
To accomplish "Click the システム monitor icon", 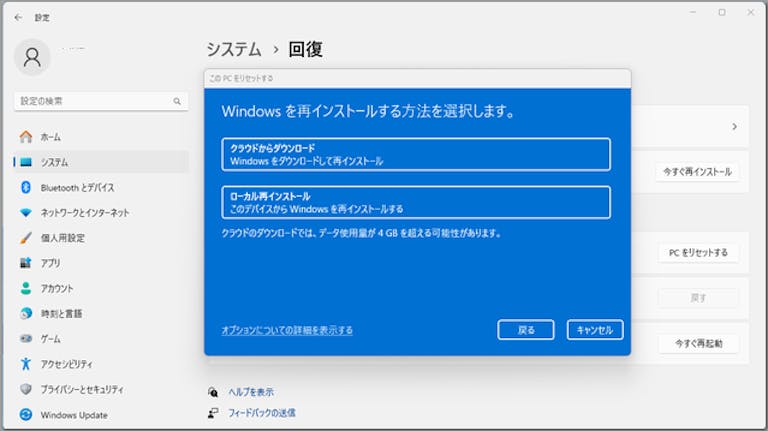I will [26, 162].
